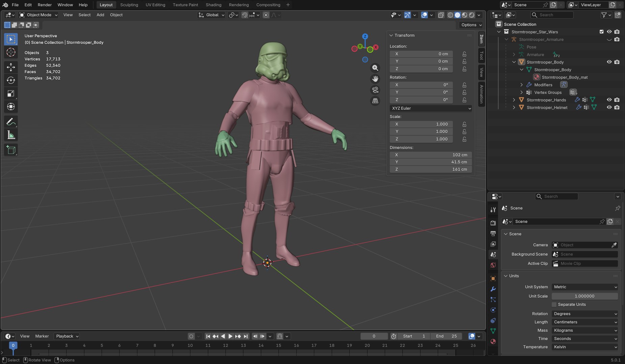Click the Scale X value field
The width and height of the screenshot is (625, 364).
[x=421, y=124]
